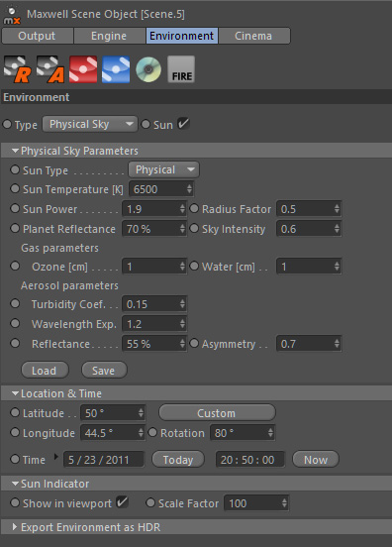Click the Rotation keyframe dot
392x547 pixels.
152,433
